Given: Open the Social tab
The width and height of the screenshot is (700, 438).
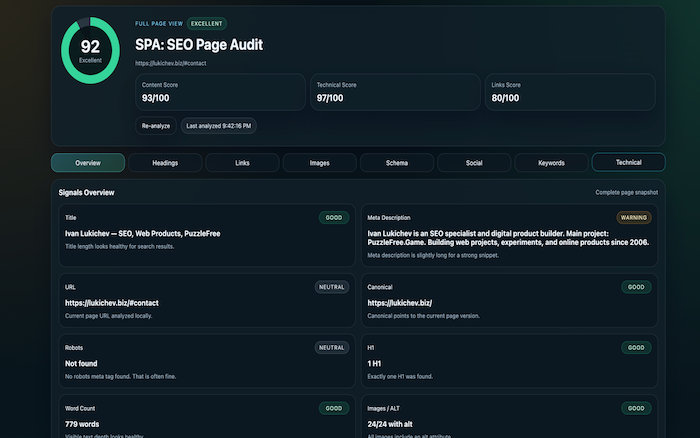Looking at the screenshot, I should [x=474, y=163].
